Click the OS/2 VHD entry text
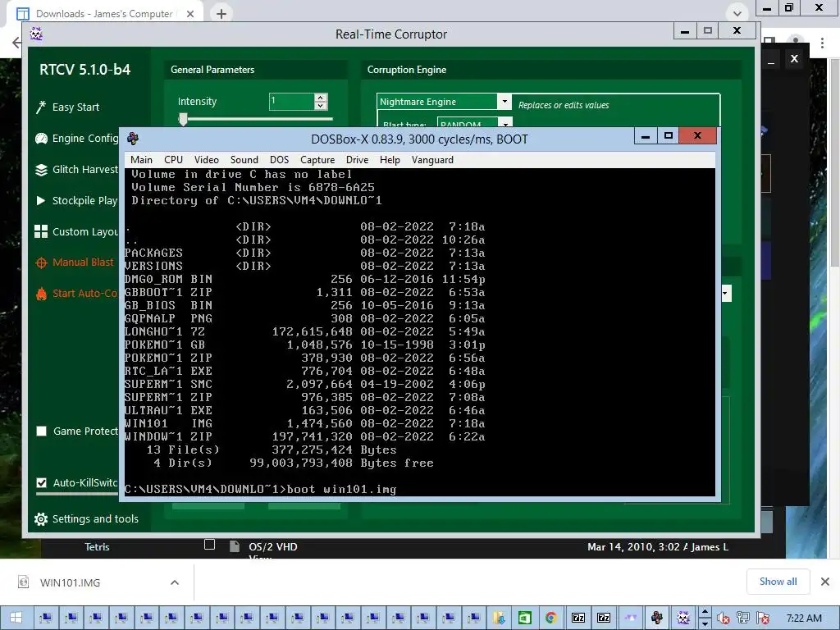Screen dimensions: 840x630 click(x=272, y=547)
